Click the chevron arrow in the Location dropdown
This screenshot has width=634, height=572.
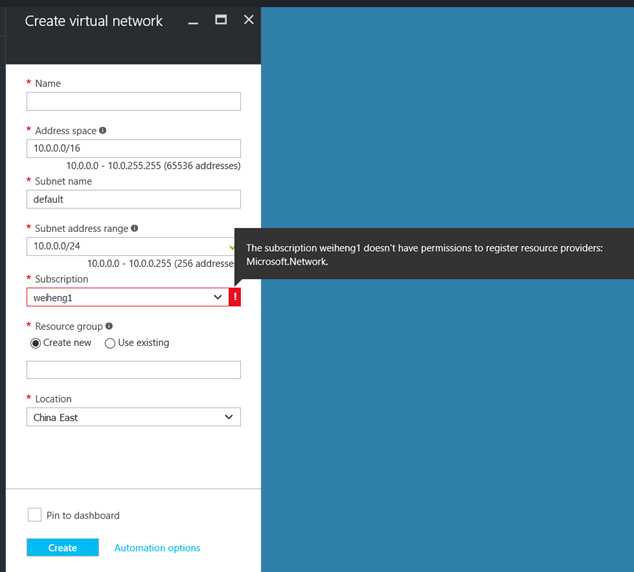pyautogui.click(x=229, y=417)
